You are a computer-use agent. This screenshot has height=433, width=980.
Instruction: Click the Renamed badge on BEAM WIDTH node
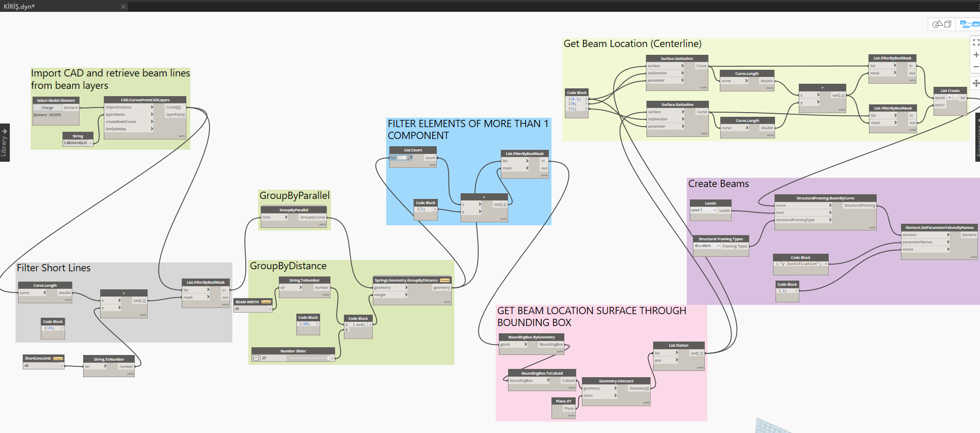click(266, 302)
